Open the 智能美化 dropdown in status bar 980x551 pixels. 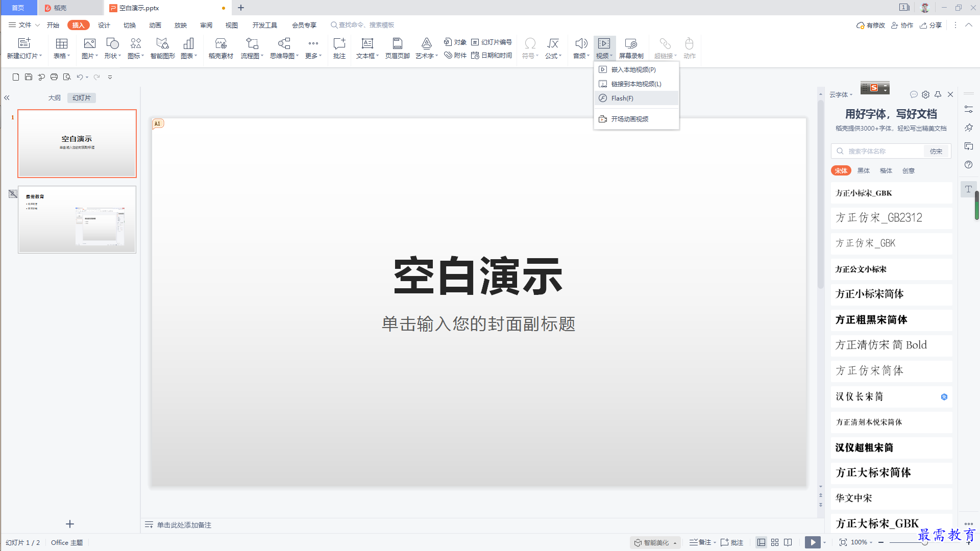656,542
